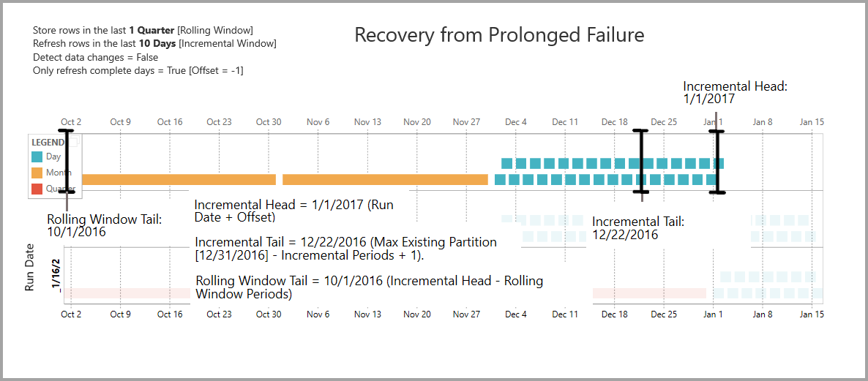Screen dimensions: 868x381
Task: Click the teal Day legend swatch
Action: (x=37, y=156)
